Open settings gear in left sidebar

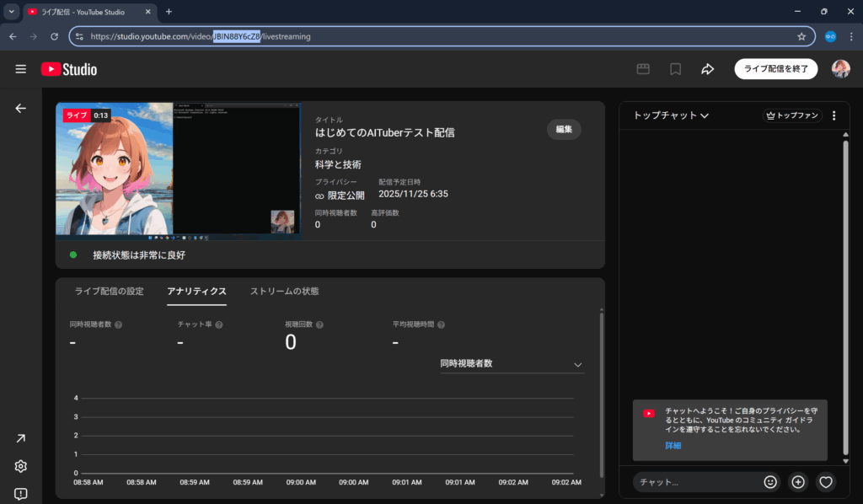click(21, 466)
